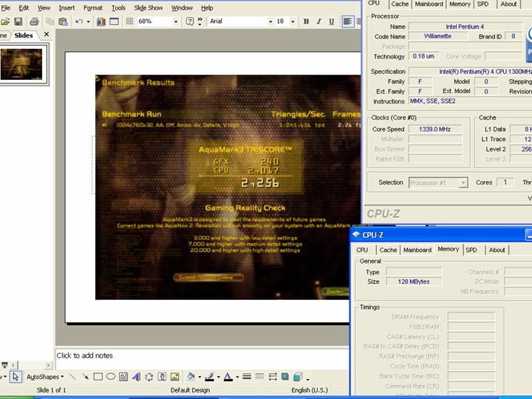Apply Italic formatting
The height and width of the screenshot is (399, 532).
click(318, 21)
